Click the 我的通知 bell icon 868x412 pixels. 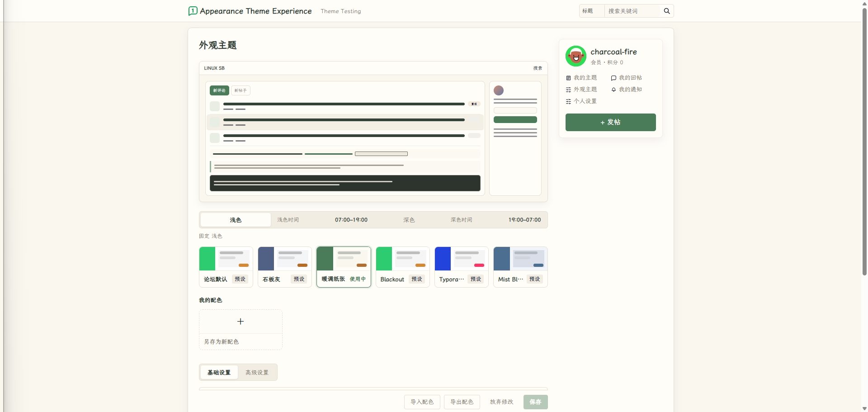tap(613, 90)
